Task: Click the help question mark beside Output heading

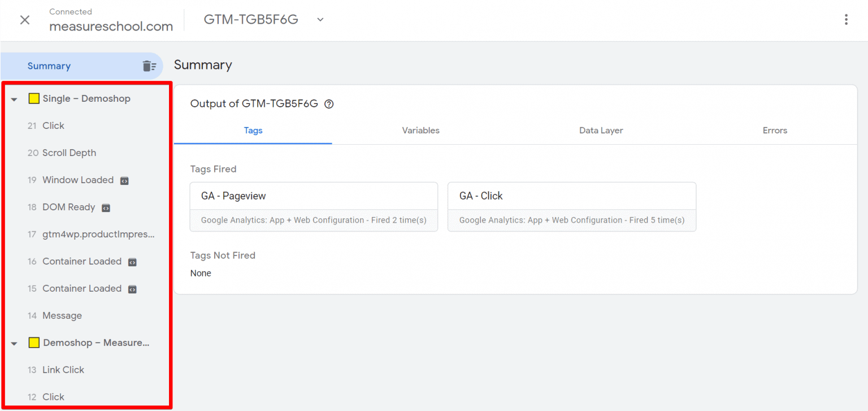Action: pos(329,104)
